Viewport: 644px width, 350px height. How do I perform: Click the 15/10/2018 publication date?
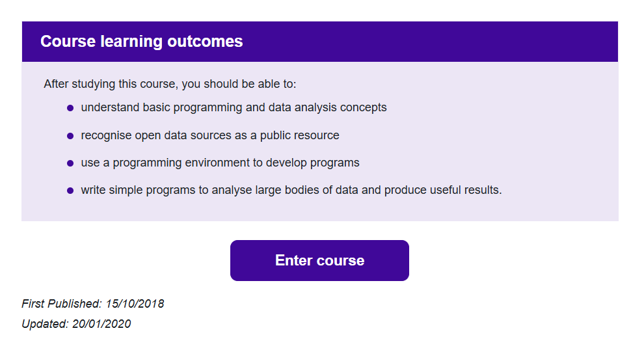point(135,304)
